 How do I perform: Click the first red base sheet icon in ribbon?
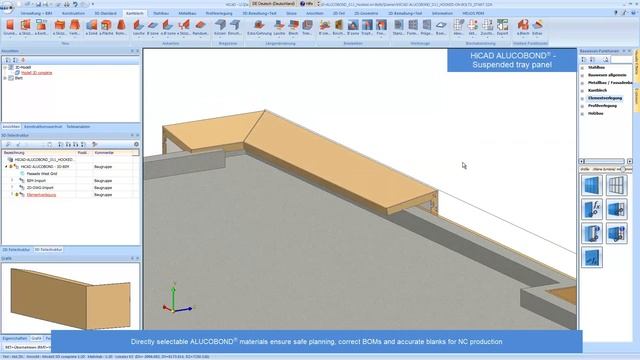(x=10, y=26)
